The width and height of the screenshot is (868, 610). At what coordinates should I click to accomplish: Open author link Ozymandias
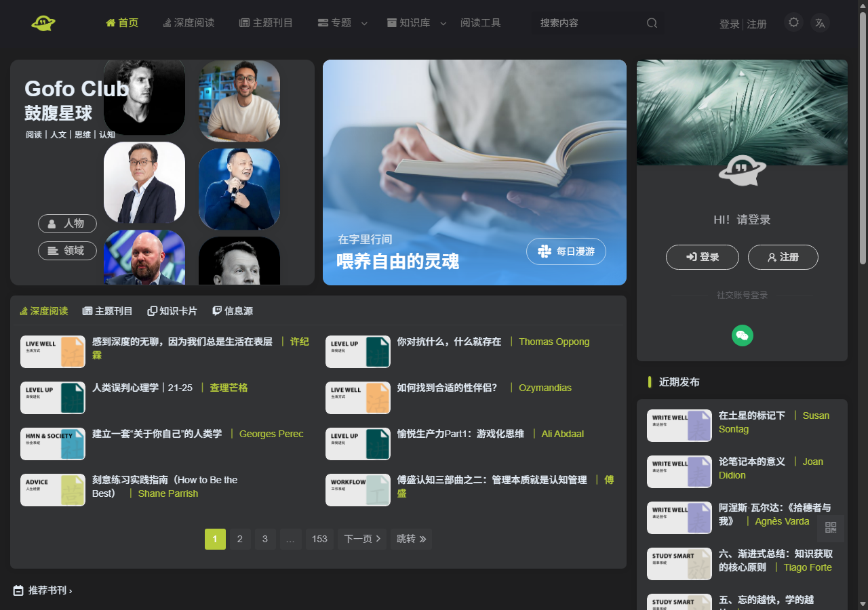tap(545, 388)
